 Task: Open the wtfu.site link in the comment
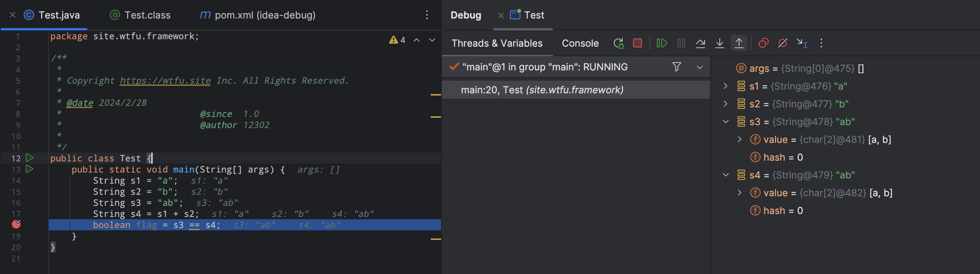165,81
